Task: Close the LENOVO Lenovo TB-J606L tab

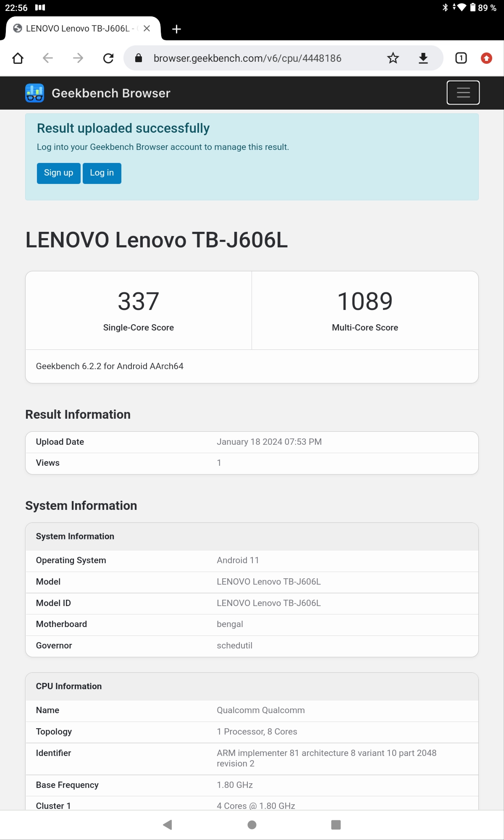Action: point(147,29)
